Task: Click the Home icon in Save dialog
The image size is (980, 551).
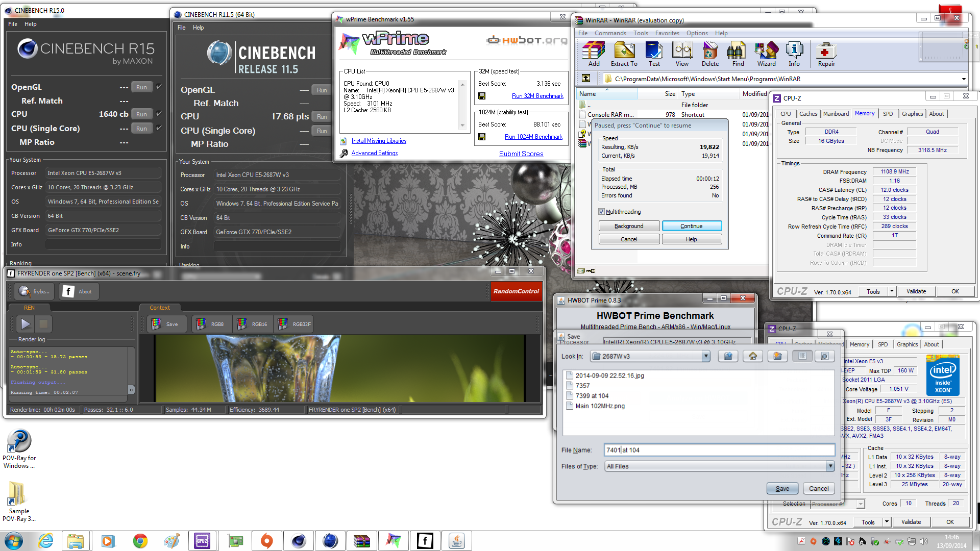Action: click(x=753, y=356)
